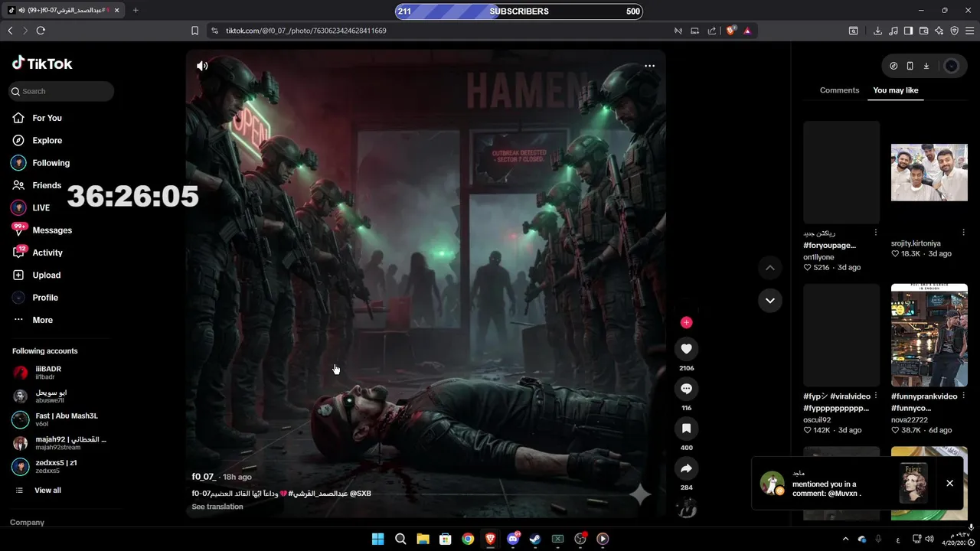Go to the previous video with up chevron
The width and height of the screenshot is (980, 551).
pyautogui.click(x=770, y=268)
